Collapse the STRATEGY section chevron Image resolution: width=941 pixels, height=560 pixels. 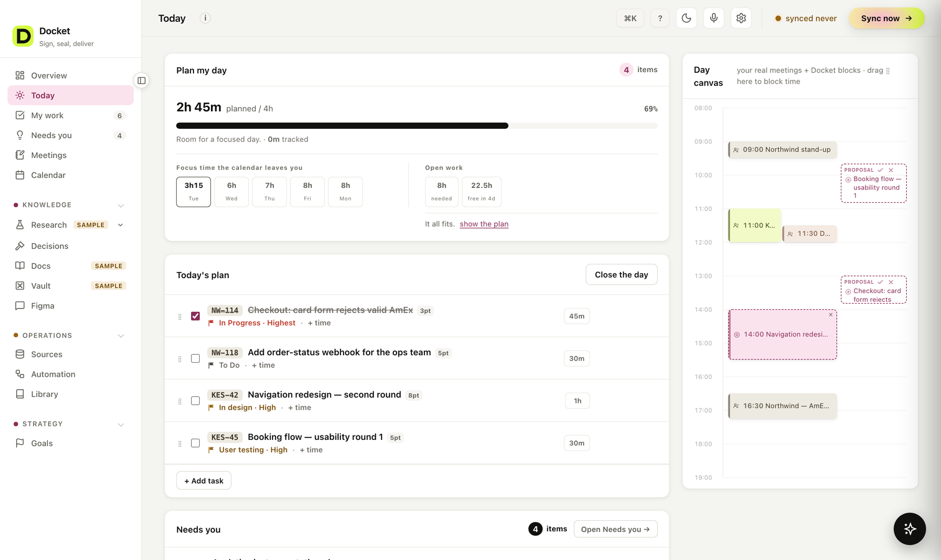121,424
